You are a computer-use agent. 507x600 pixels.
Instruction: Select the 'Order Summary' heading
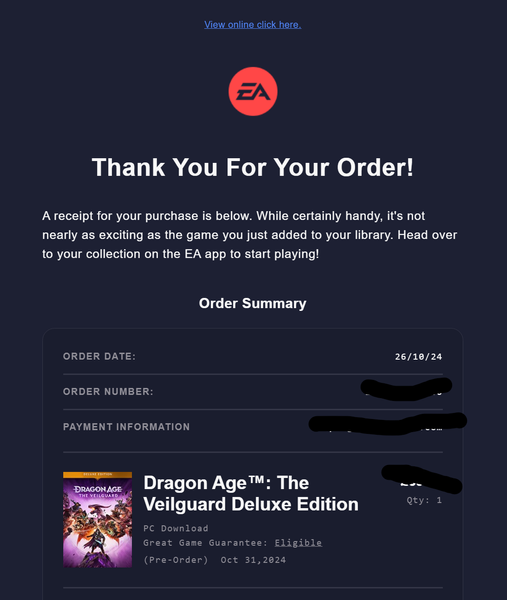coord(253,303)
